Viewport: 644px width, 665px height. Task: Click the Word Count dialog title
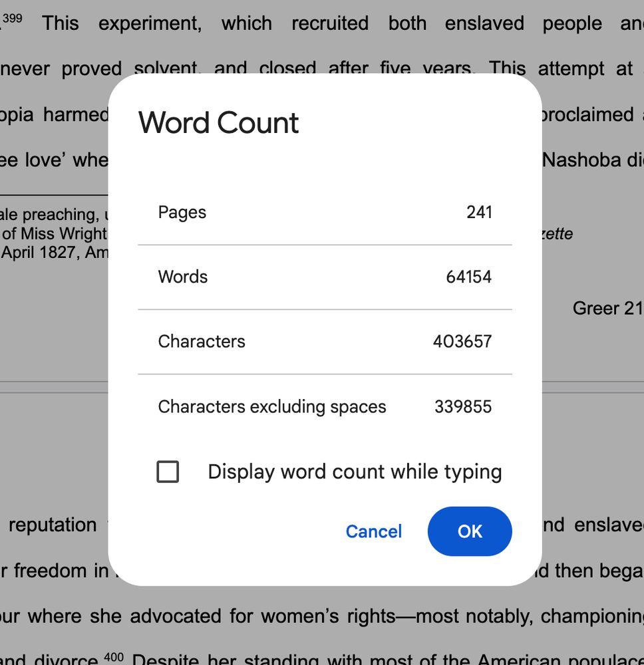(218, 122)
